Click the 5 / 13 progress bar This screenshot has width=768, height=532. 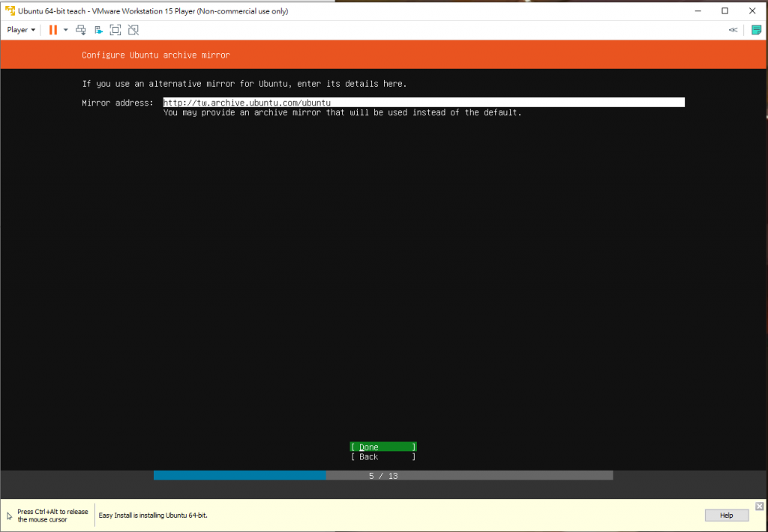(383, 476)
